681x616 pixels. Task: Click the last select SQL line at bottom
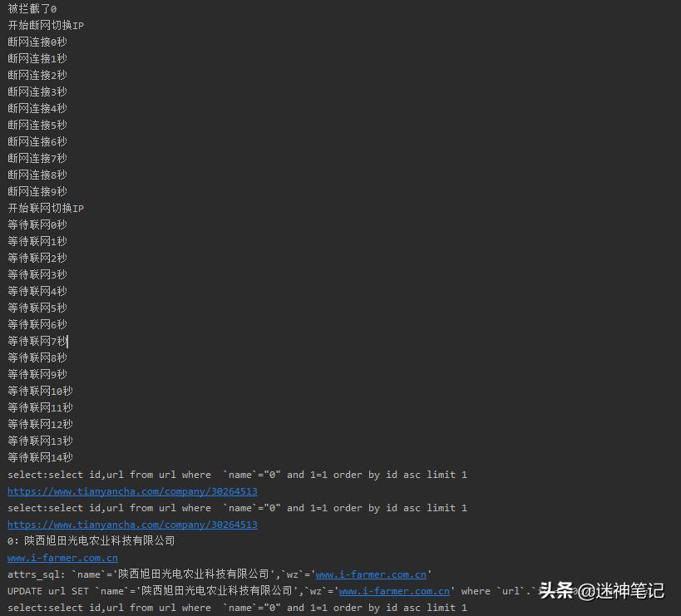click(x=237, y=608)
